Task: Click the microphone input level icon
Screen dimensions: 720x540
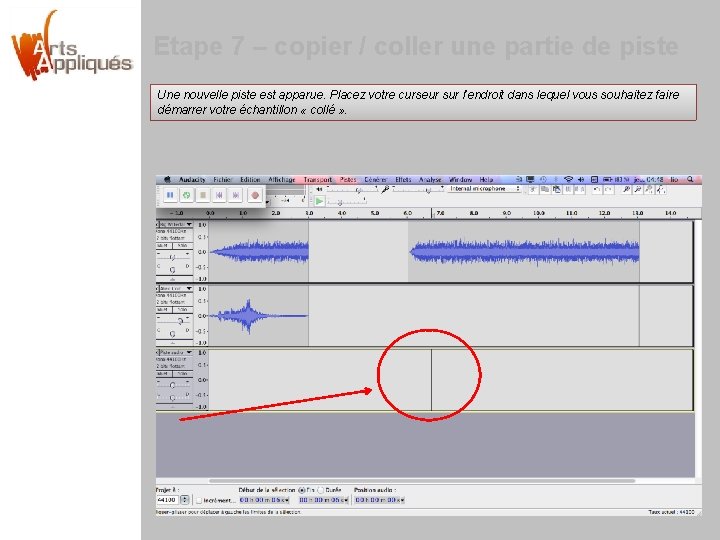Action: point(386,189)
